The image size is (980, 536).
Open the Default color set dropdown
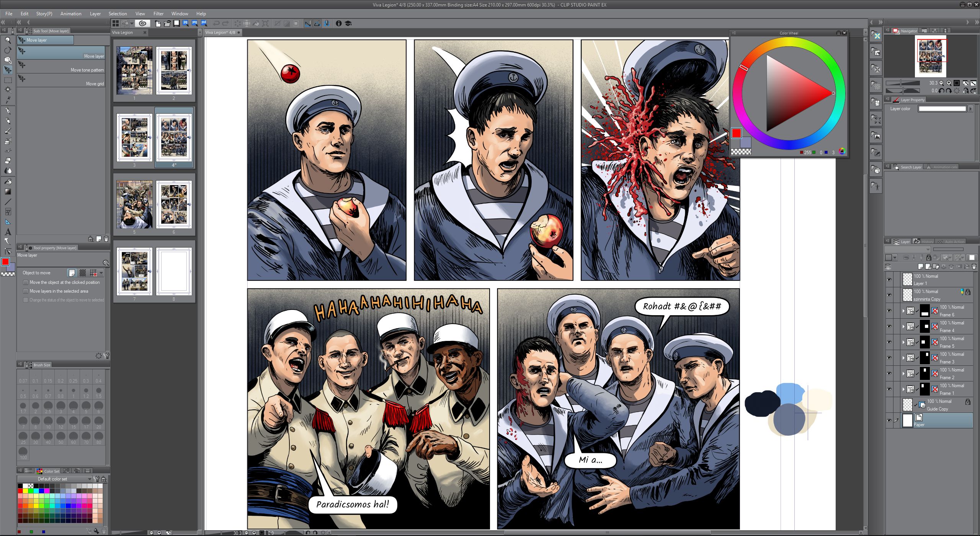pyautogui.click(x=55, y=479)
